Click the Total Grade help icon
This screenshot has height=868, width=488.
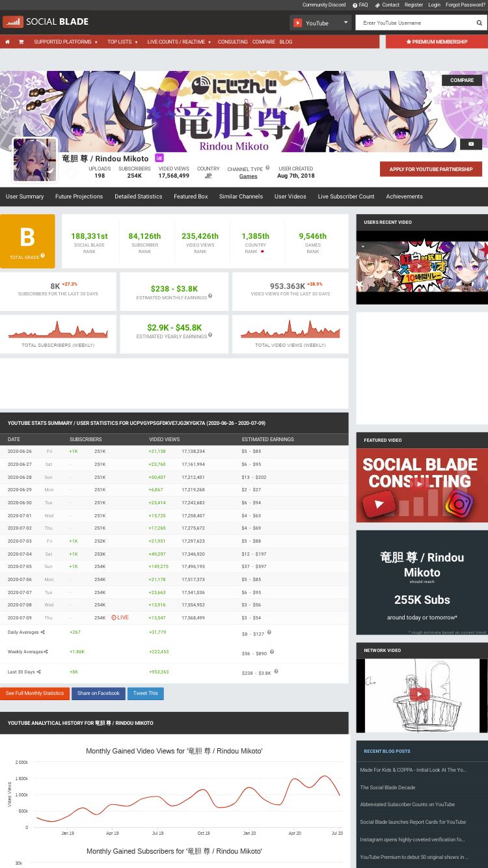coord(43,256)
